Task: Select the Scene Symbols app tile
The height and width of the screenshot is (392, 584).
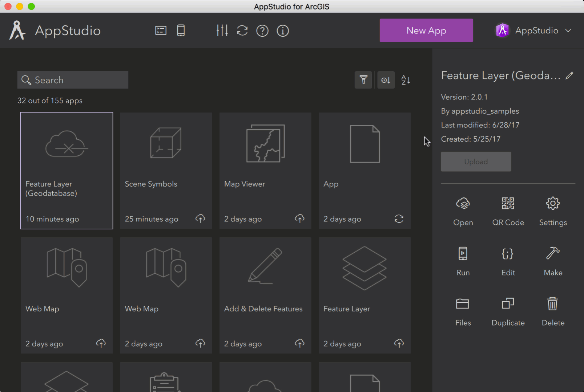Action: coord(166,170)
